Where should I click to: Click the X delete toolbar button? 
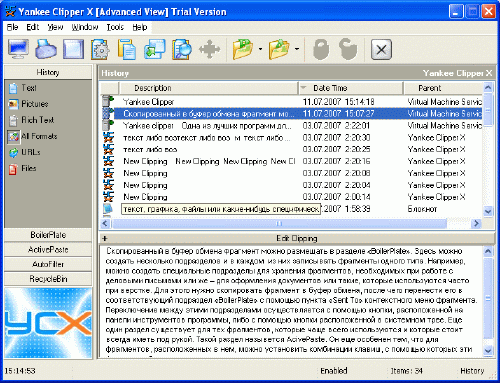coord(381,50)
